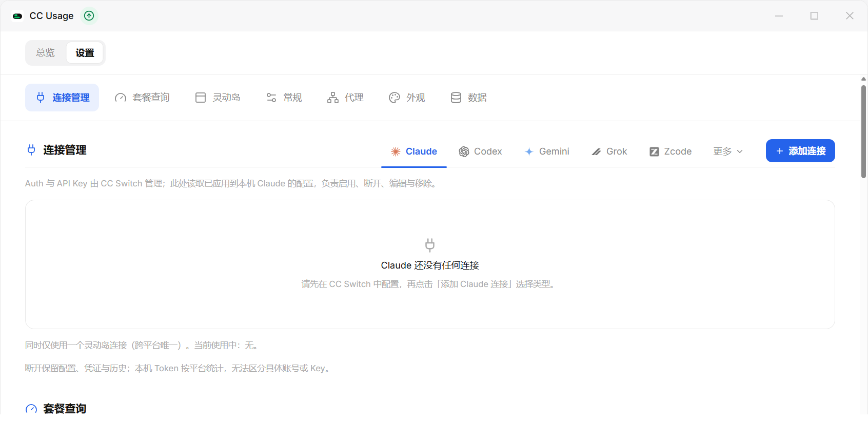The width and height of the screenshot is (868, 439).
Task: Select the Gemini platform tab
Action: [x=547, y=151]
